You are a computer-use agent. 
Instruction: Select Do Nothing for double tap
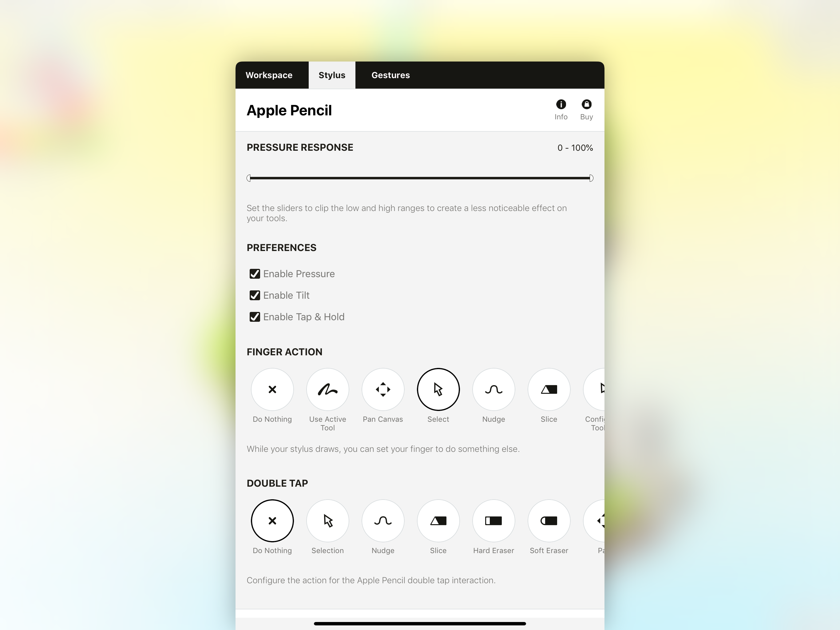point(271,521)
